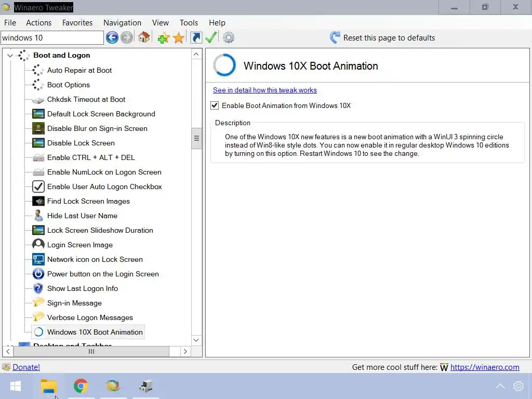Click the grey forward arrow button
The width and height of the screenshot is (532, 399).
[127, 37]
